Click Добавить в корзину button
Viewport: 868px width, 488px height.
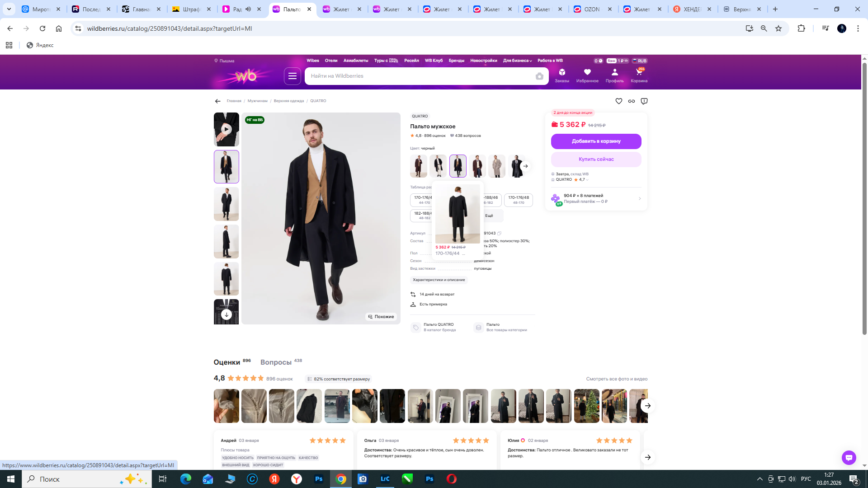596,141
